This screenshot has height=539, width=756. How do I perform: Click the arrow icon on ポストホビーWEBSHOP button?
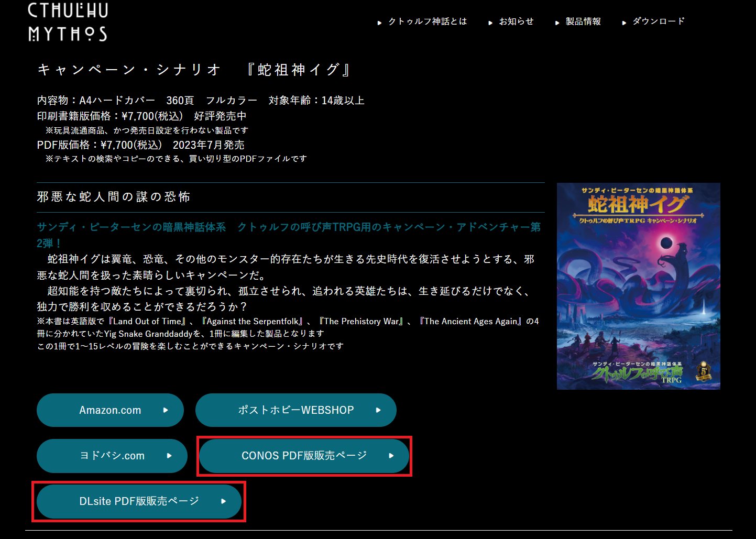coord(378,410)
